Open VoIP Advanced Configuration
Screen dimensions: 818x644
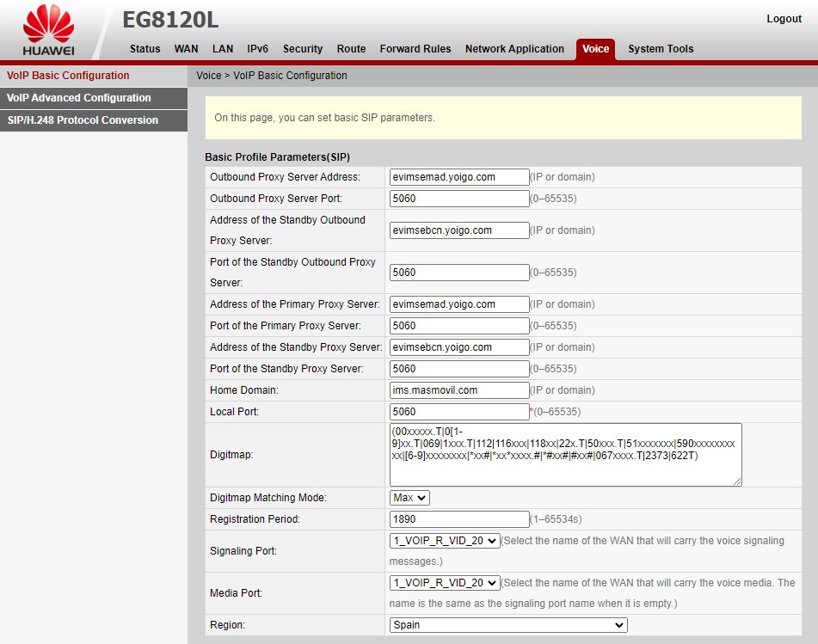point(94,98)
